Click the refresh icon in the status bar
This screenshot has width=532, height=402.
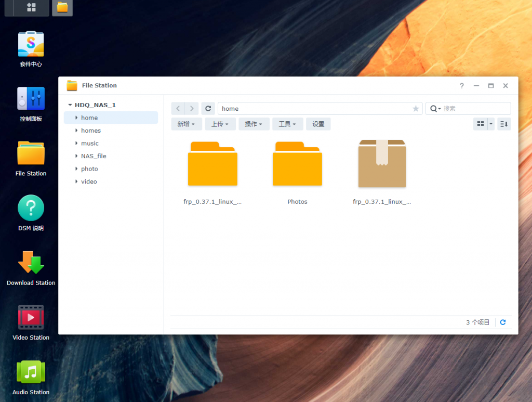[503, 322]
